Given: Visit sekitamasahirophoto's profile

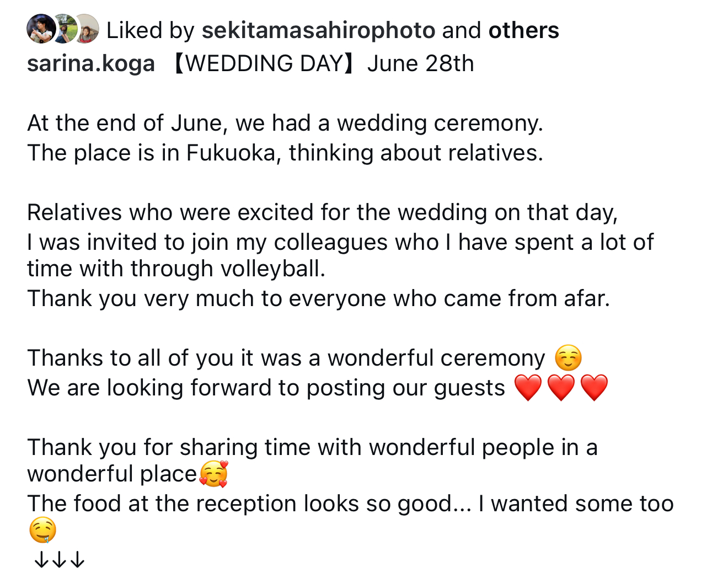Looking at the screenshot, I should 319,30.
